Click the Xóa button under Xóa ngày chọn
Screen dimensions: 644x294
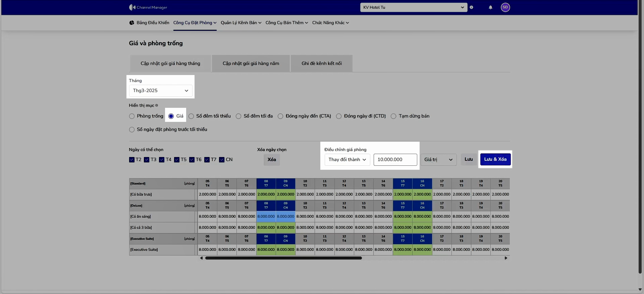tap(272, 160)
